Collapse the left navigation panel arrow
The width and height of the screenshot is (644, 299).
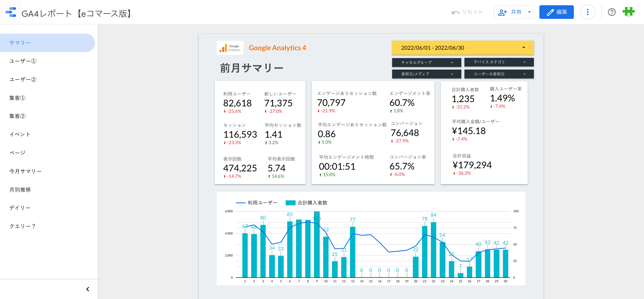click(87, 289)
